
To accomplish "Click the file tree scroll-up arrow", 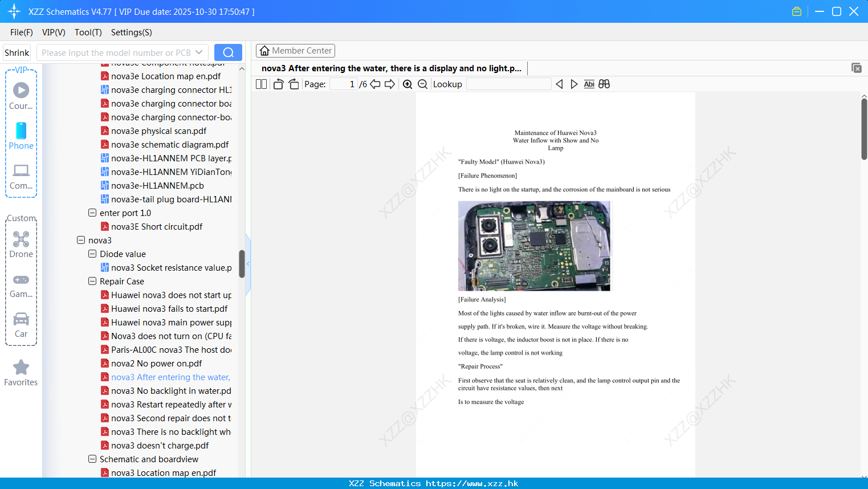I will tap(242, 68).
